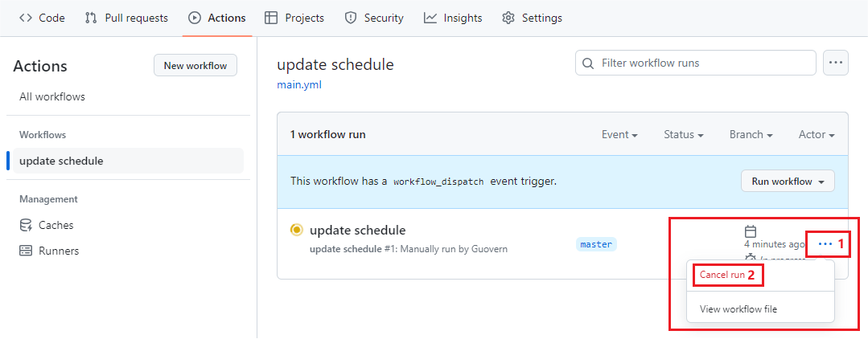The image size is (868, 339).
Task: Open the three-dot menu beside search
Action: 836,63
